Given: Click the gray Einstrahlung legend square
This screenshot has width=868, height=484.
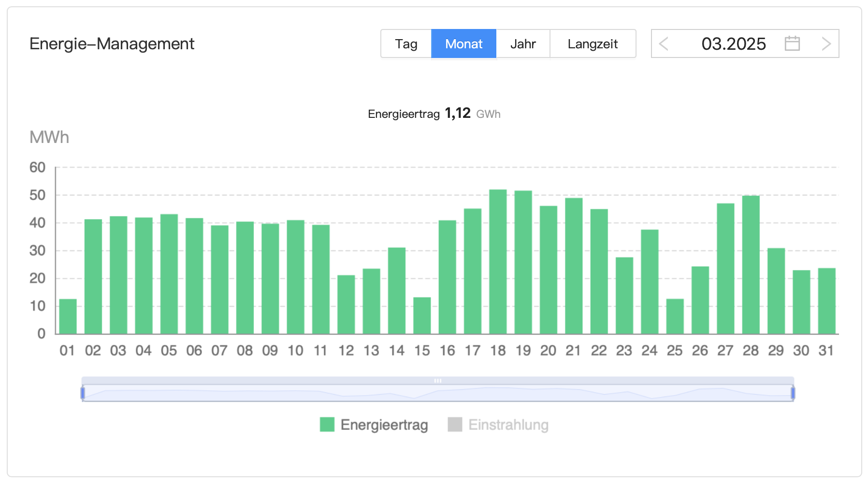Looking at the screenshot, I should point(455,425).
